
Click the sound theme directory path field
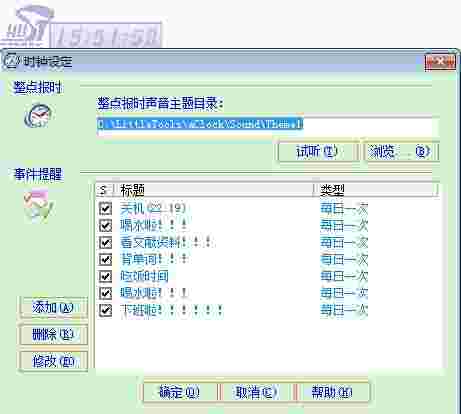[x=267, y=125]
